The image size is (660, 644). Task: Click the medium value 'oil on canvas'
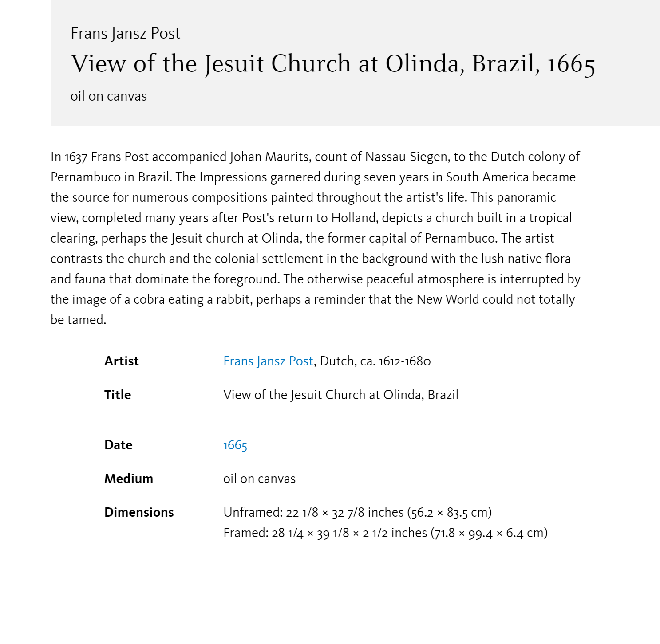(x=260, y=479)
